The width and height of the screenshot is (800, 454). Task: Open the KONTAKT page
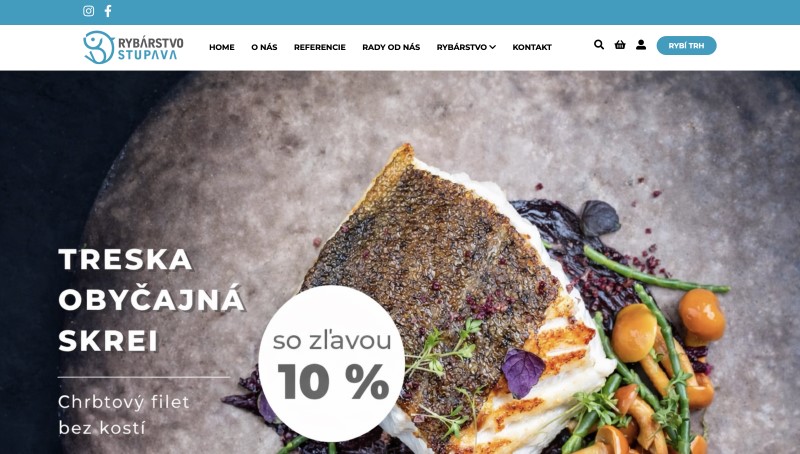point(532,47)
